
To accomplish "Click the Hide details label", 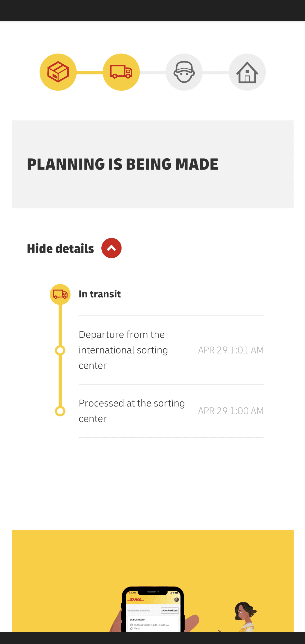I will [60, 249].
